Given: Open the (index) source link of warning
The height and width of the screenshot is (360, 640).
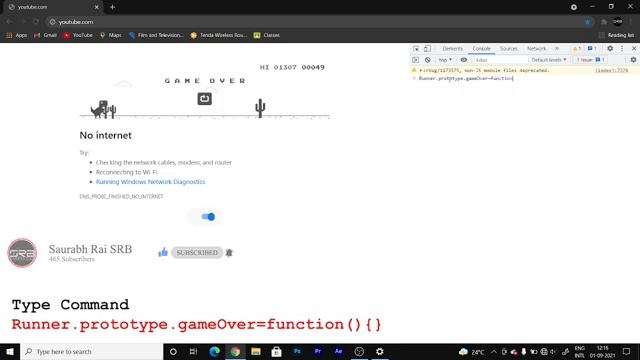Looking at the screenshot, I should tap(611, 70).
